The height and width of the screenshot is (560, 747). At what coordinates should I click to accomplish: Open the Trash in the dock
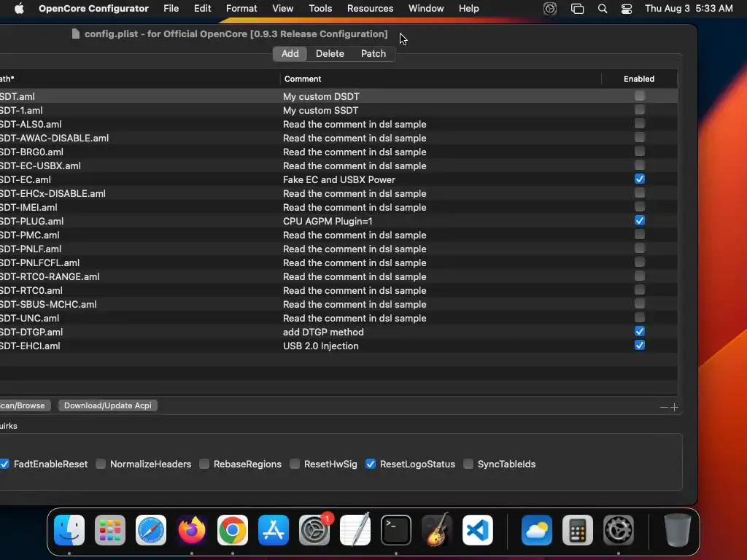678,530
